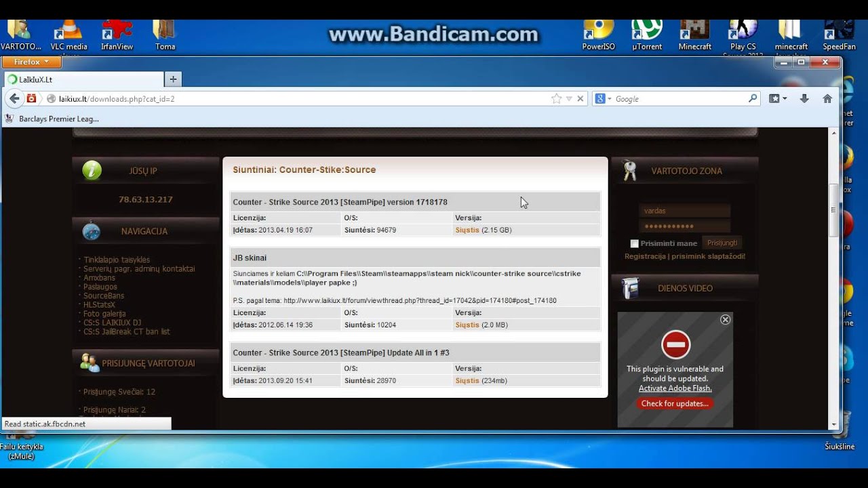Open the SourceBans navigation link

[104, 296]
